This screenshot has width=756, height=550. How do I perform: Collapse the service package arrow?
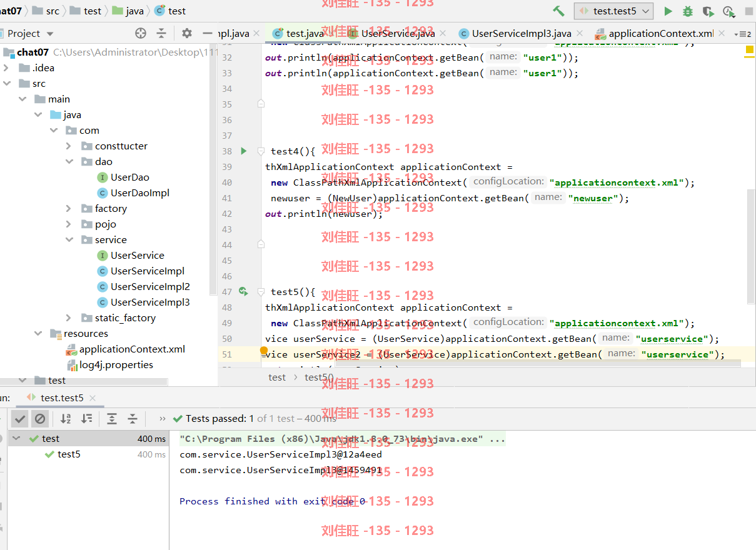(69, 240)
